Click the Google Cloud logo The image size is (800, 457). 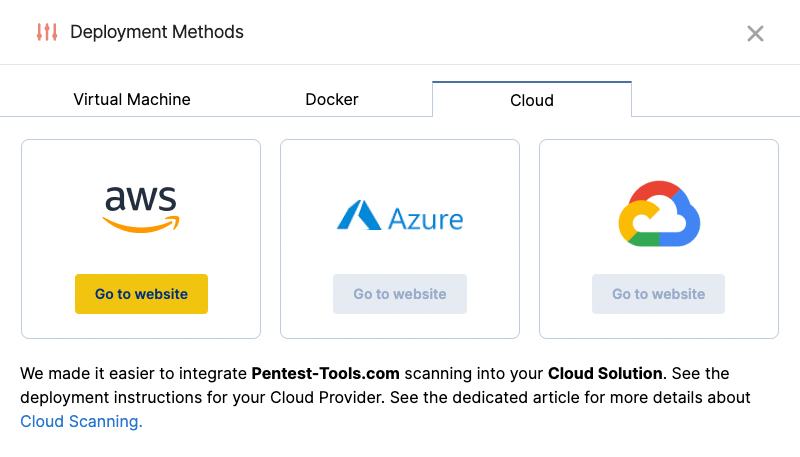pos(658,214)
